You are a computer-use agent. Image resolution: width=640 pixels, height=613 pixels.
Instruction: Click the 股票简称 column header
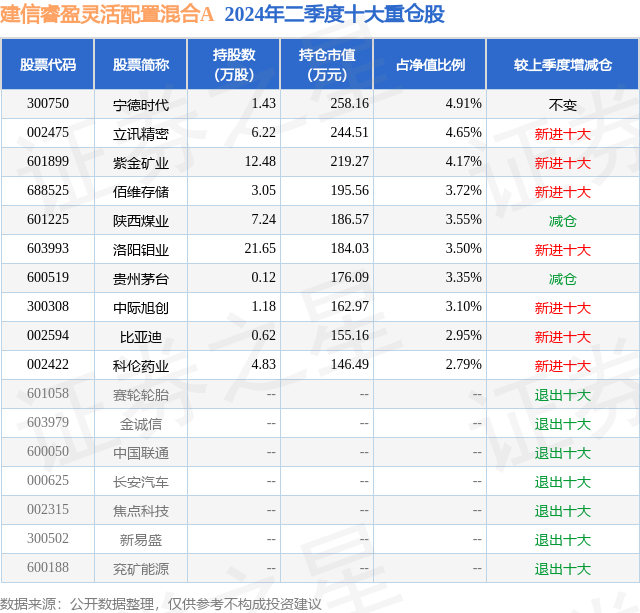[141, 64]
